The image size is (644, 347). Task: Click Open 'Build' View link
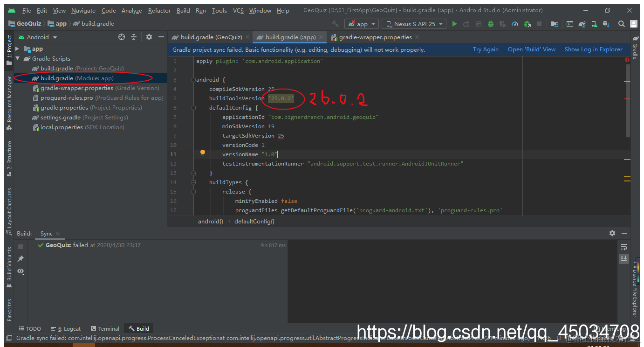click(x=532, y=49)
